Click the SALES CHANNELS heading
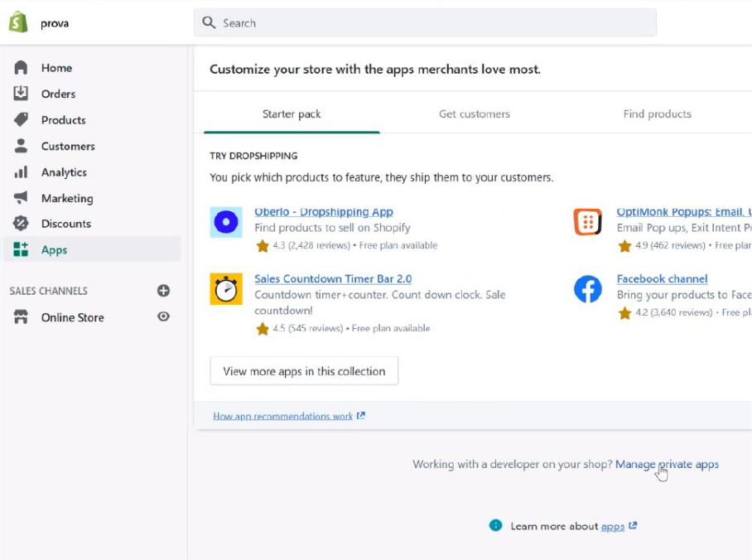This screenshot has width=752, height=560. point(48,291)
